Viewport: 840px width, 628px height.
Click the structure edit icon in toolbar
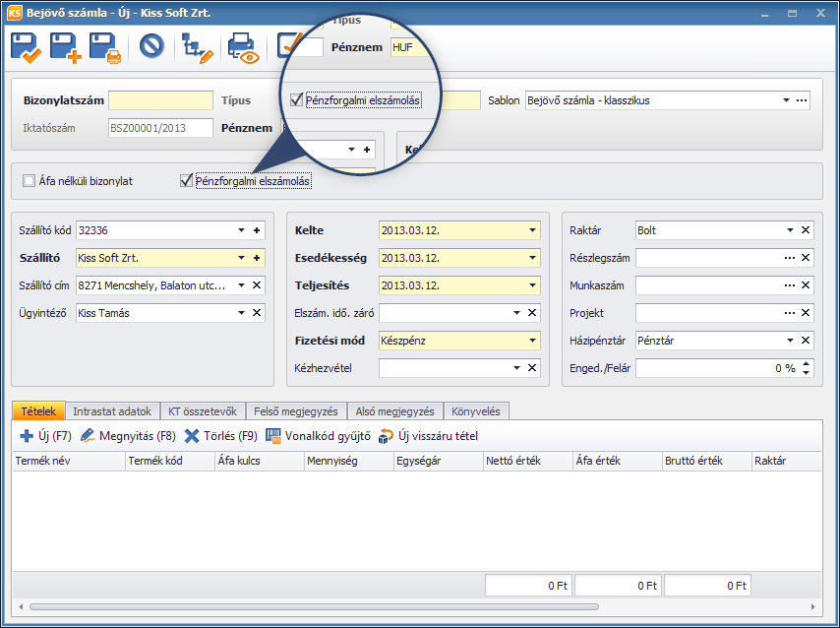[x=198, y=48]
